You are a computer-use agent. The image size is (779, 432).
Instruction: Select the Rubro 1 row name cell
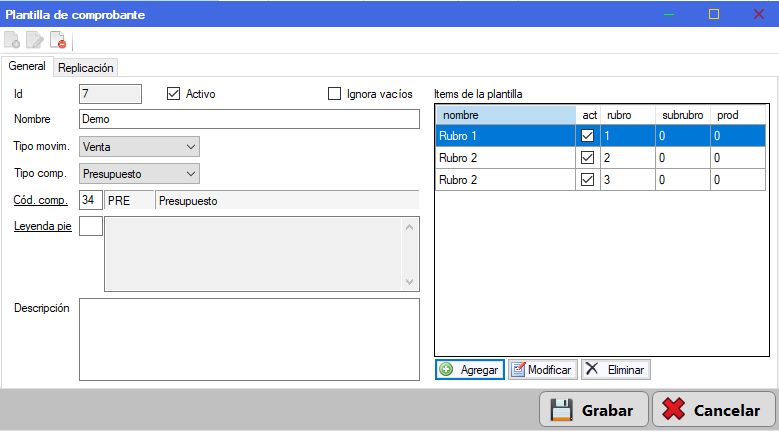pyautogui.click(x=506, y=136)
